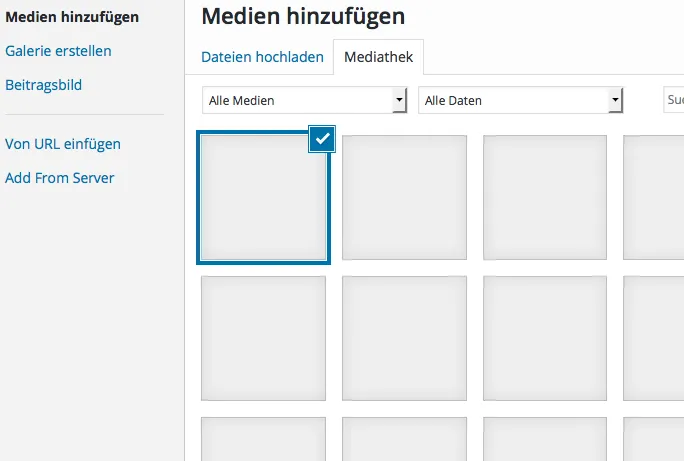Open the Alle Medien dropdown
Screen dimensions: 684x461
pos(304,100)
